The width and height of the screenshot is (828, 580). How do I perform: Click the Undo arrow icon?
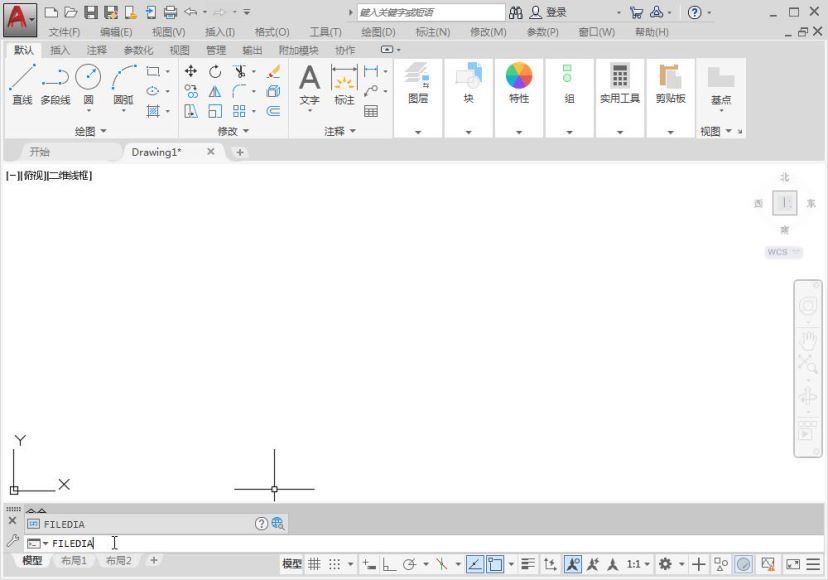[x=191, y=12]
